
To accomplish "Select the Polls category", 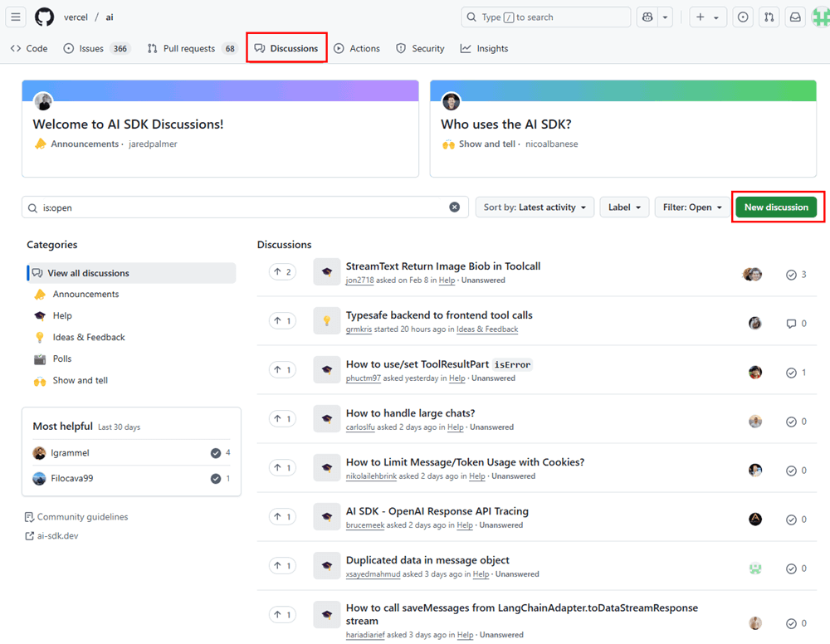I will click(x=62, y=359).
